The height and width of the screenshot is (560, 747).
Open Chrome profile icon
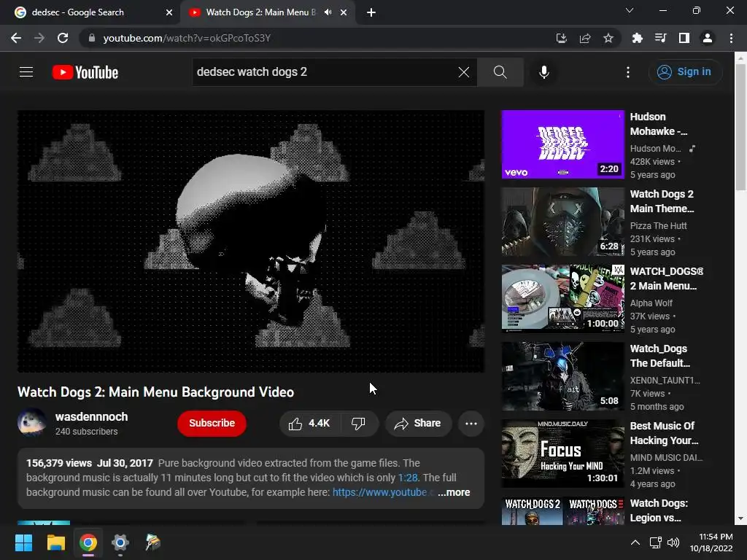(x=708, y=38)
